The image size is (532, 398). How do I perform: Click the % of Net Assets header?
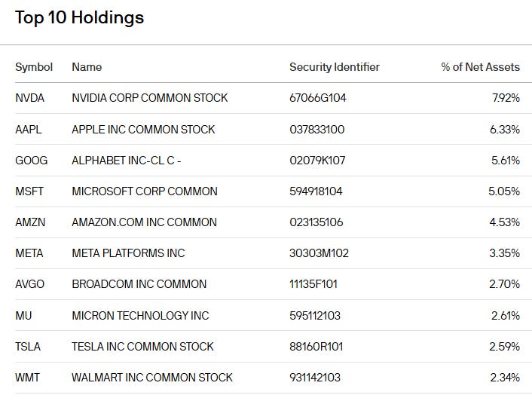[x=480, y=67]
